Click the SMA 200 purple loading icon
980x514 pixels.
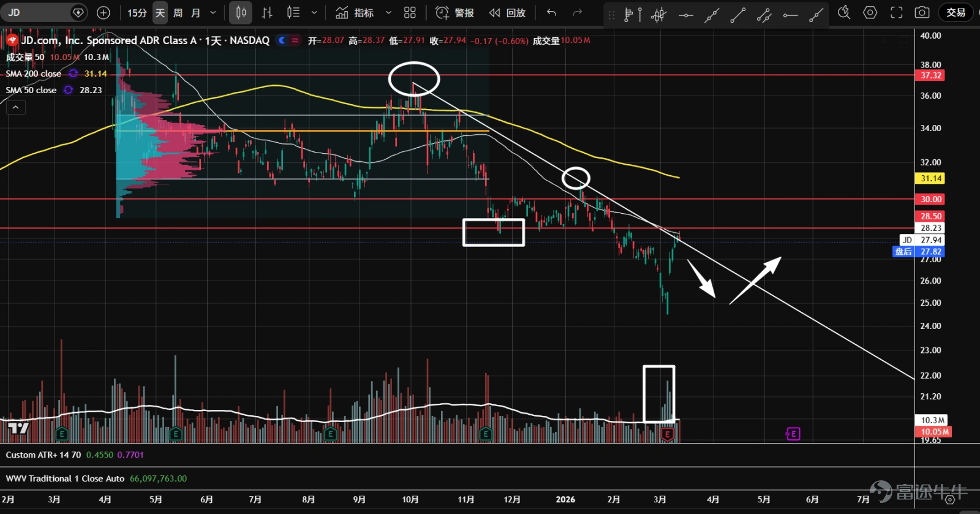[73, 74]
